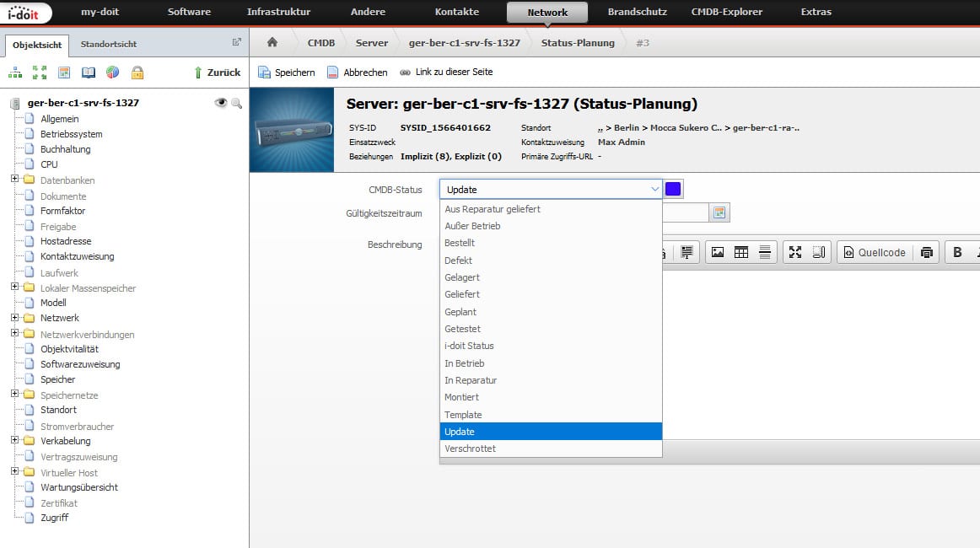The image size is (980, 548).
Task: Open Wartungsübersicht in tree
Action: 78,487
